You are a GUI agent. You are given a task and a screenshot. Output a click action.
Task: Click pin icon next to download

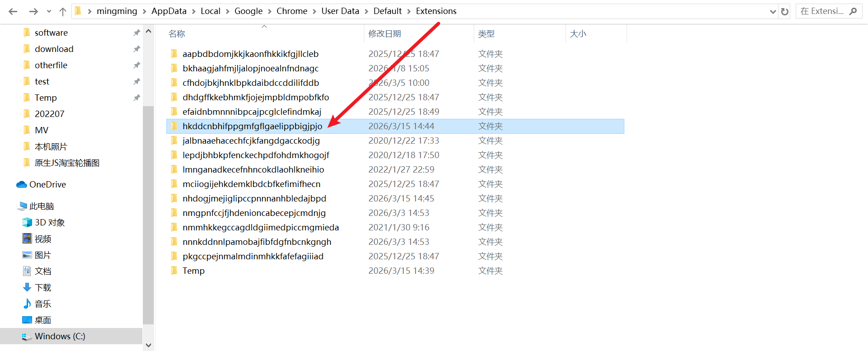(x=137, y=49)
